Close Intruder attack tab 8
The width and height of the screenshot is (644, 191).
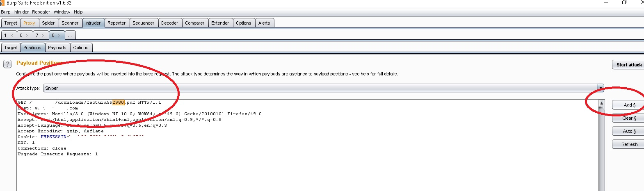pos(59,36)
